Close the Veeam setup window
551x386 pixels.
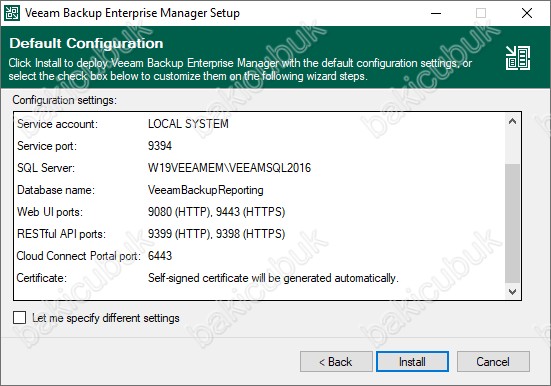[x=526, y=13]
